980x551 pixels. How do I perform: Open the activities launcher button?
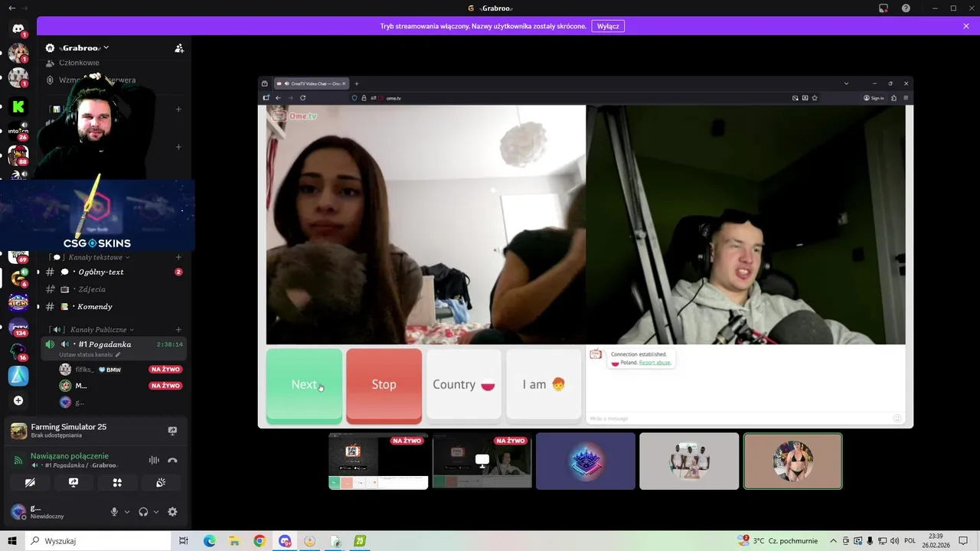(x=117, y=483)
